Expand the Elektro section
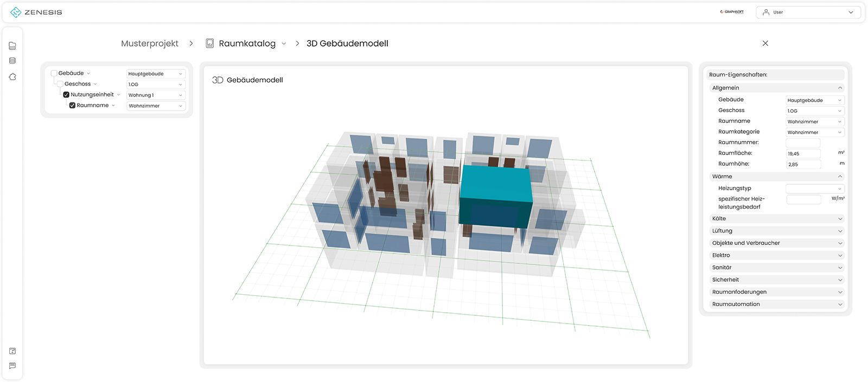 (776, 255)
